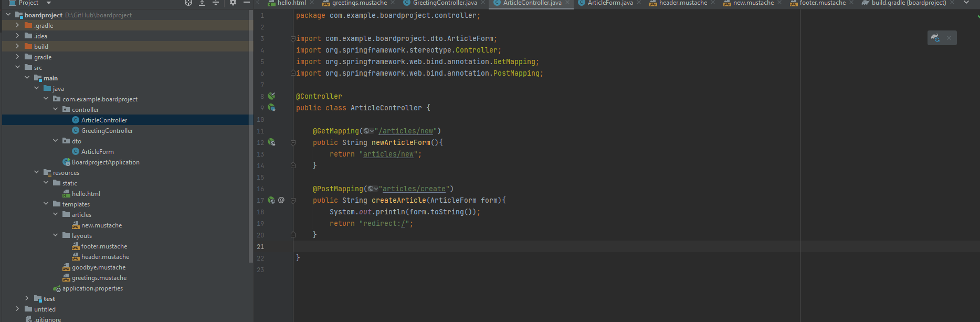Dismiss the Gradle reload floating popup
The image size is (980, 322).
(949, 38)
